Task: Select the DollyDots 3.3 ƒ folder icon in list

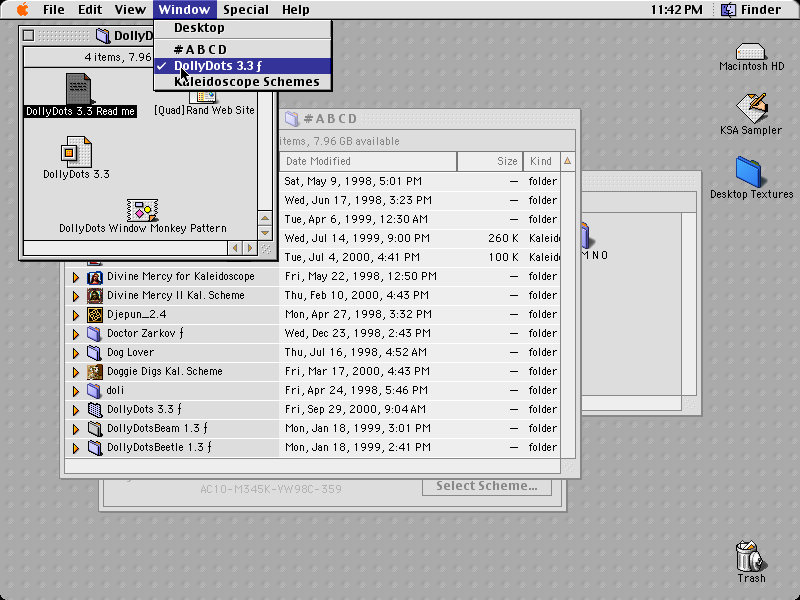Action: [94, 410]
